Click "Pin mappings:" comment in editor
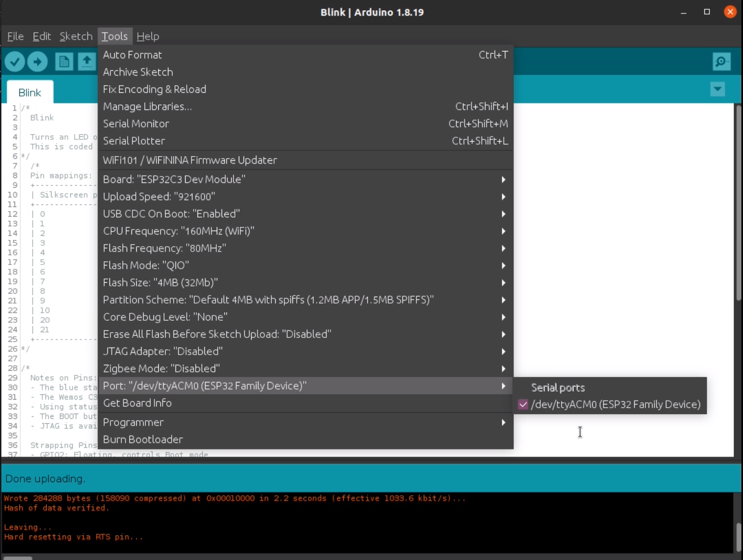 click(x=61, y=175)
